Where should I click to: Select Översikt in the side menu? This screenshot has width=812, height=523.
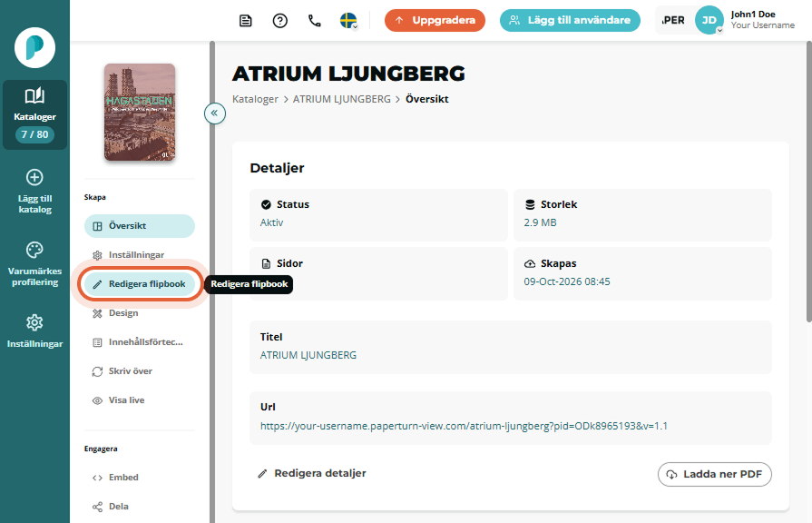click(x=140, y=226)
